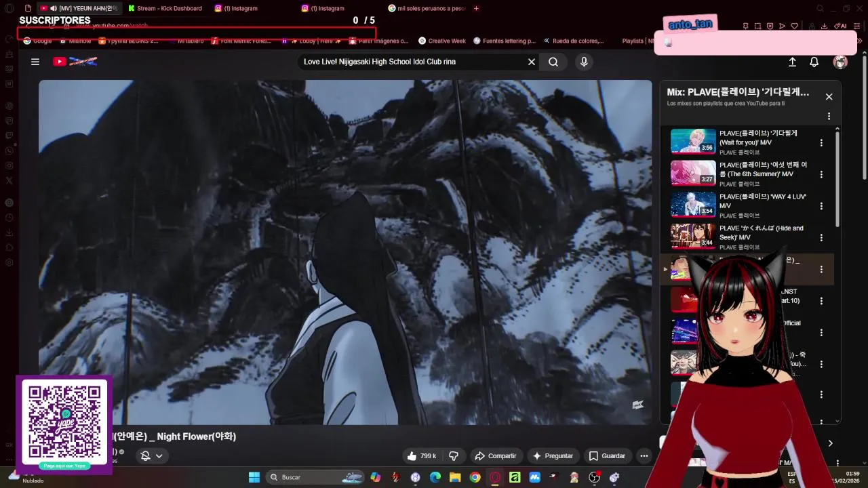The image size is (868, 488).
Task: Close the Mix playlist panel
Action: [829, 97]
